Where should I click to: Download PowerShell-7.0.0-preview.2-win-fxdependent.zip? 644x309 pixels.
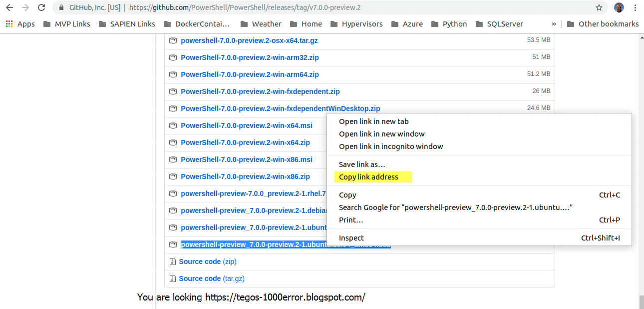pos(260,91)
